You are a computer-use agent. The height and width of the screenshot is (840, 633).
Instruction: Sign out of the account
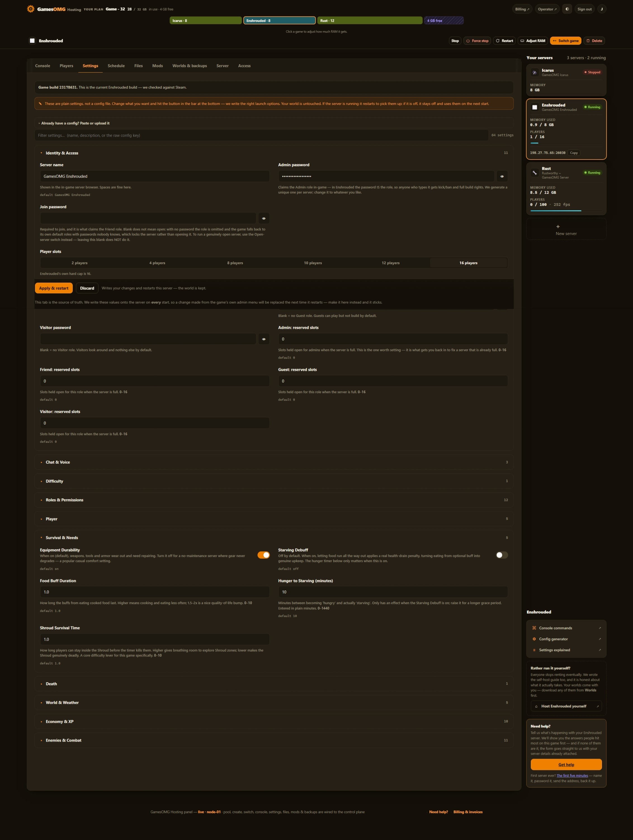(584, 9)
